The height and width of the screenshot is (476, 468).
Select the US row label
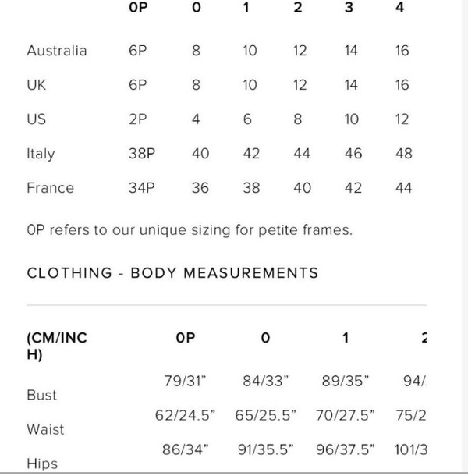[37, 119]
